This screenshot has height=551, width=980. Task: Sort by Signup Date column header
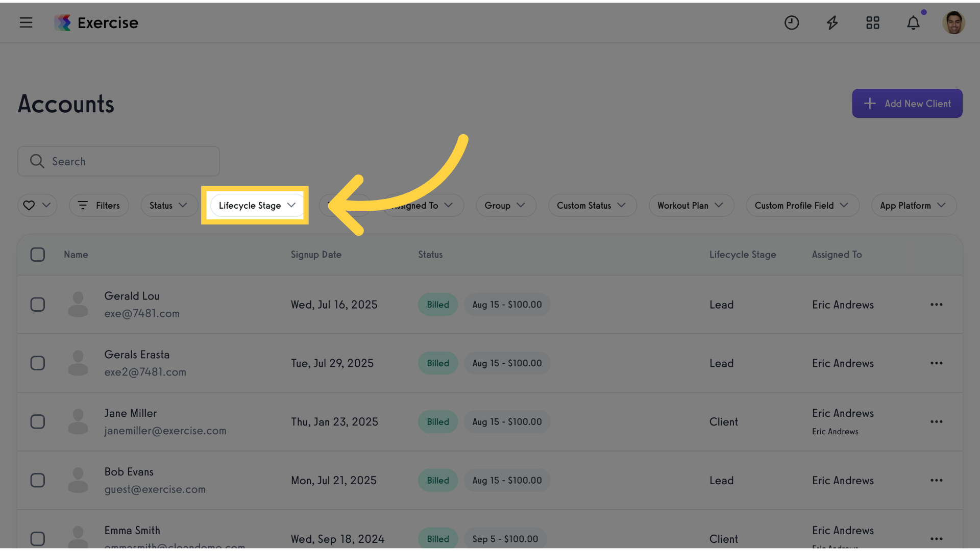(316, 255)
